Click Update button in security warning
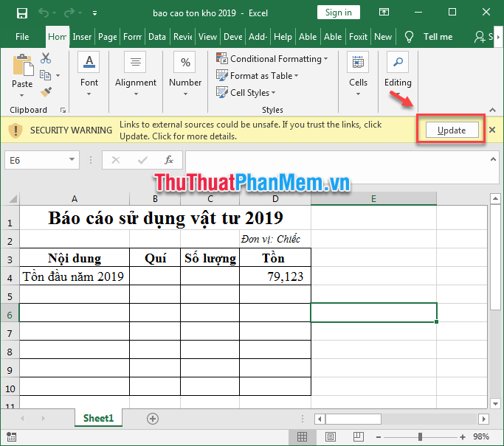This screenshot has width=504, height=446. tap(451, 130)
